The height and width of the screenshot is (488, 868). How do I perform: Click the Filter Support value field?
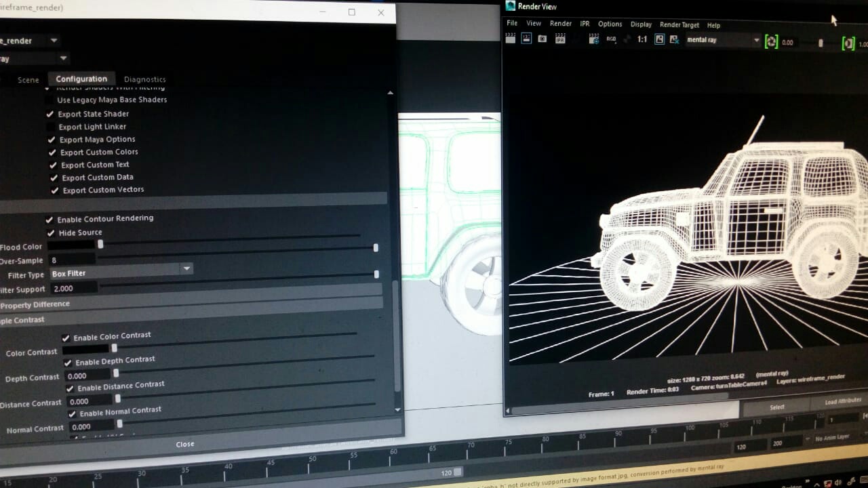tap(75, 288)
